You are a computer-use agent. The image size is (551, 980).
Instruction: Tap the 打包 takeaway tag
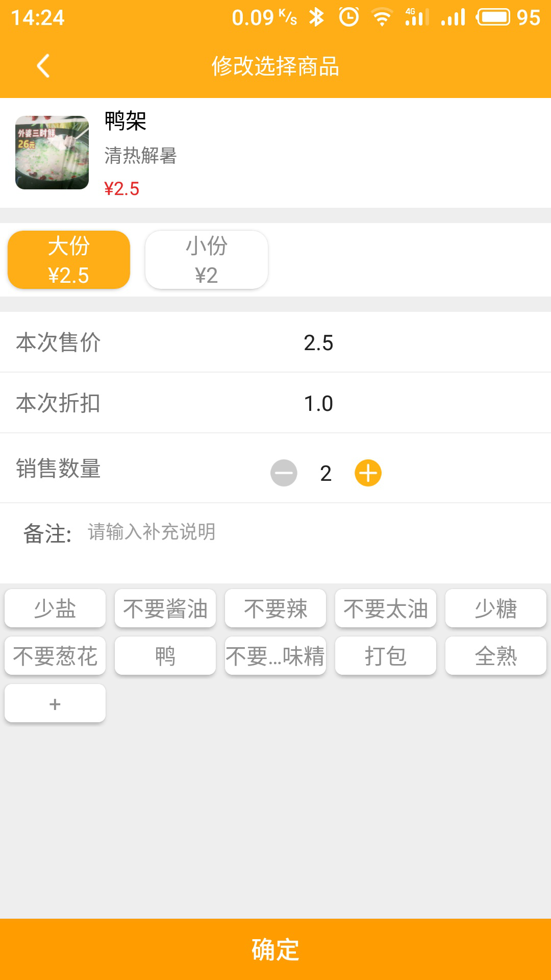pyautogui.click(x=386, y=656)
